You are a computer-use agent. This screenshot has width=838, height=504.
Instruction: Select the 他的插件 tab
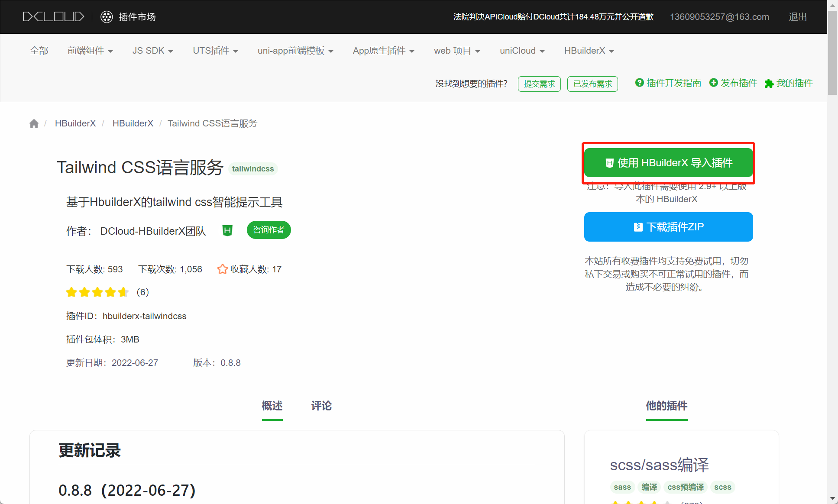[667, 406]
